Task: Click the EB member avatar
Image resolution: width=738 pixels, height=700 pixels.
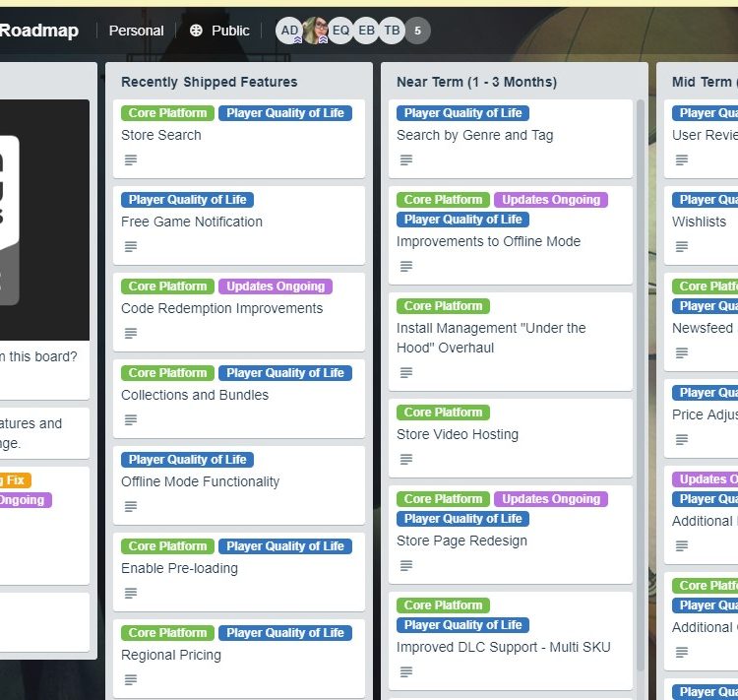Action: coord(366,31)
